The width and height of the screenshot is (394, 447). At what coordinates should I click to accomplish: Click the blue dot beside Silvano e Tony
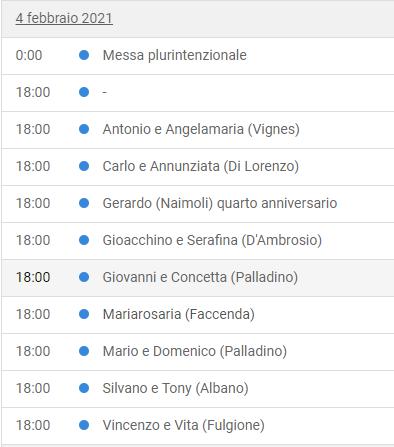[84, 388]
